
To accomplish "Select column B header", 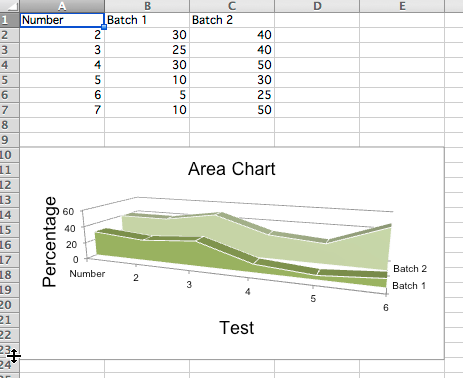I will [x=147, y=6].
